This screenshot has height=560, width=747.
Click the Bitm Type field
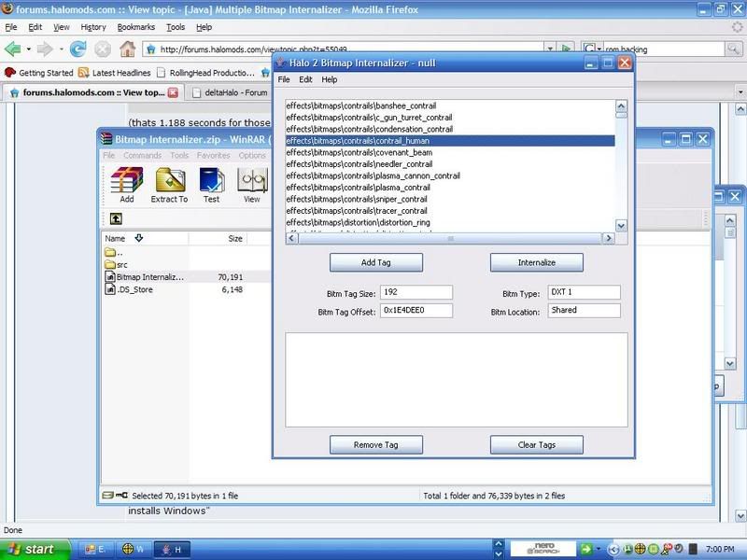click(x=585, y=292)
